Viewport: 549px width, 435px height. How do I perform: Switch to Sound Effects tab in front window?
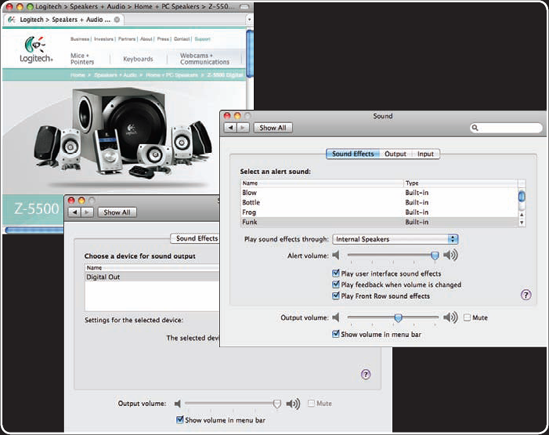pyautogui.click(x=353, y=154)
